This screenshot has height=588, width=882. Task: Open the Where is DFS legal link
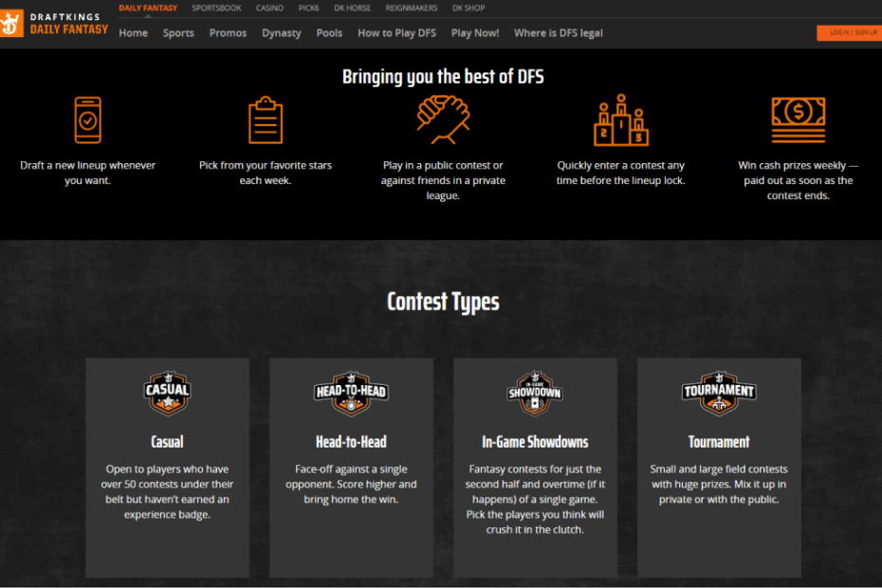[x=558, y=33]
